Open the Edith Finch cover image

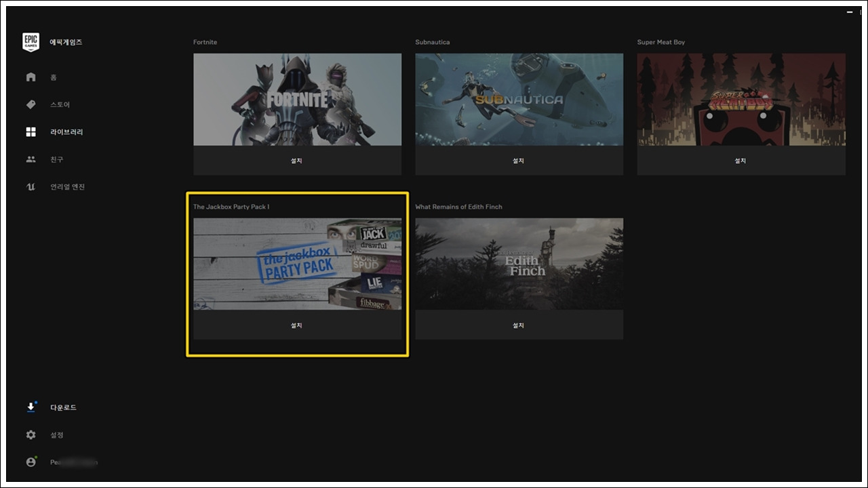[x=519, y=264]
